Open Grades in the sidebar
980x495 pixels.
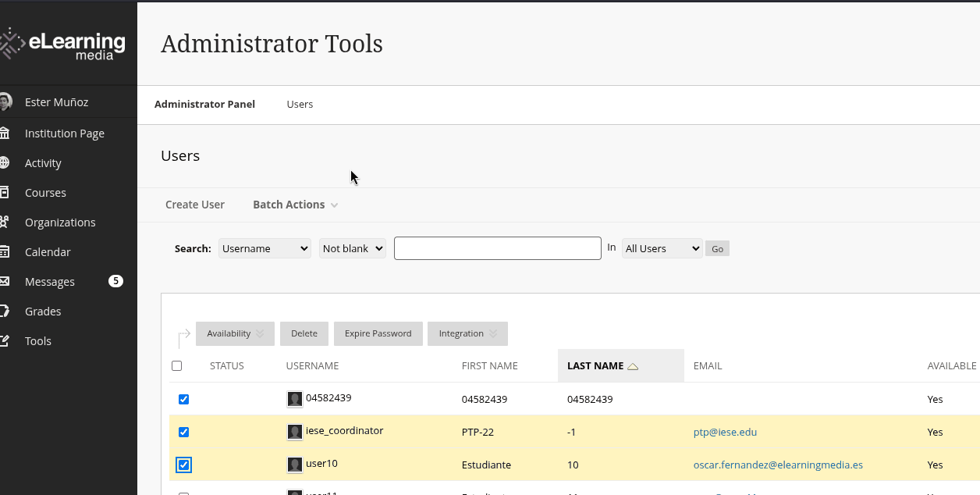pos(43,312)
